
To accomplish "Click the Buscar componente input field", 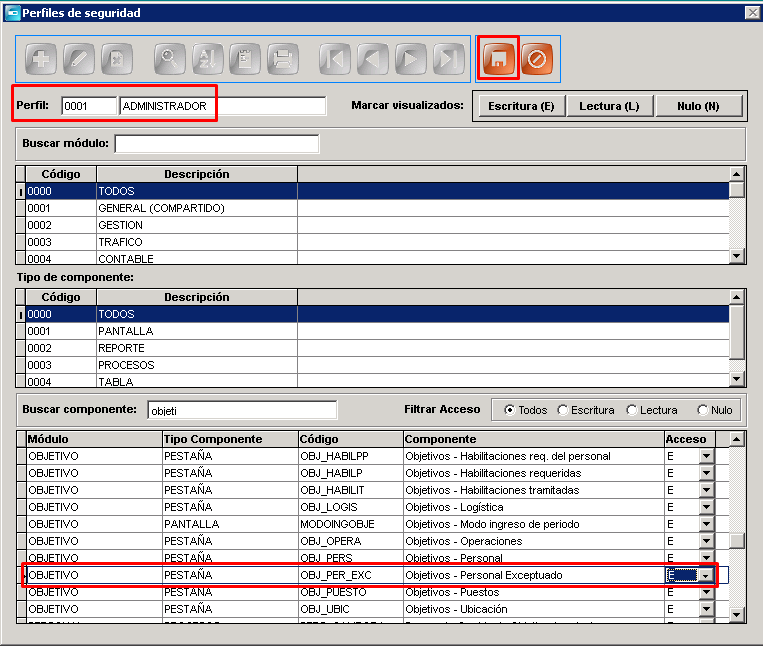I will point(242,411).
